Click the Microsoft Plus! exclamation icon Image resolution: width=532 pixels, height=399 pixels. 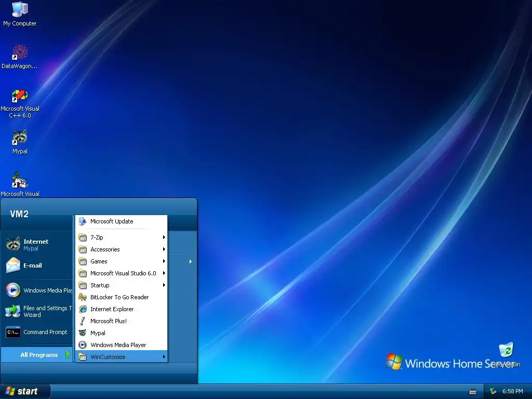pyautogui.click(x=83, y=321)
